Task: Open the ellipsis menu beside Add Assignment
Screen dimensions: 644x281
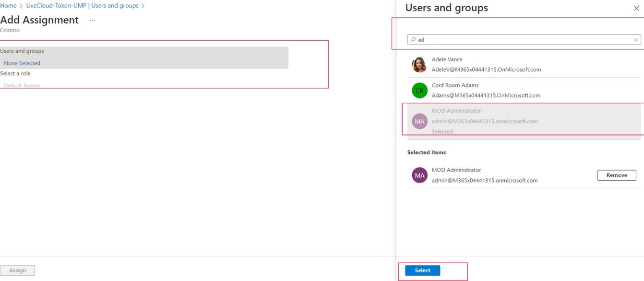Action: pos(93,21)
